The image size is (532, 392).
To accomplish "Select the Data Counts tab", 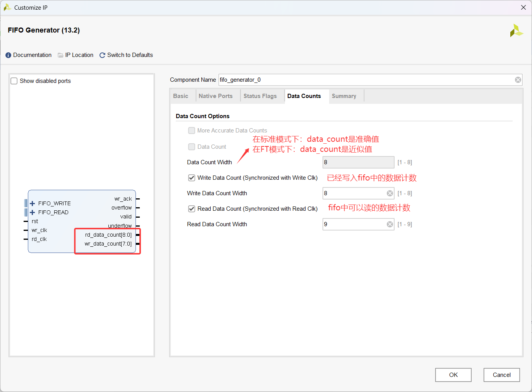I will pyautogui.click(x=304, y=96).
